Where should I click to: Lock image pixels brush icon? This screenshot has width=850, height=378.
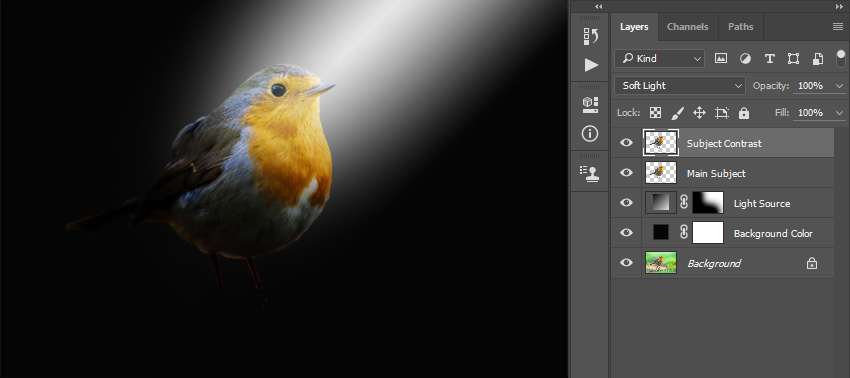tap(678, 113)
